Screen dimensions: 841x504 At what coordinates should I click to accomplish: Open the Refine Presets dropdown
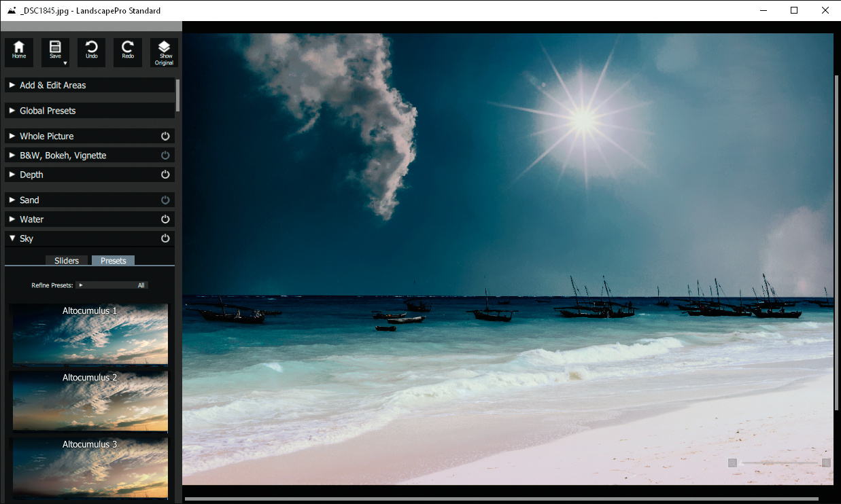click(x=112, y=285)
